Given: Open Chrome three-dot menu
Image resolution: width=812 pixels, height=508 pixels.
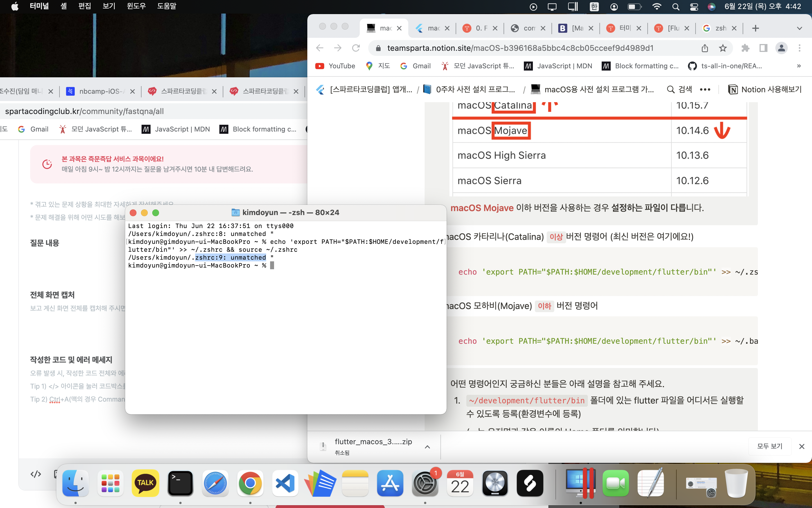Looking at the screenshot, I should [x=800, y=48].
